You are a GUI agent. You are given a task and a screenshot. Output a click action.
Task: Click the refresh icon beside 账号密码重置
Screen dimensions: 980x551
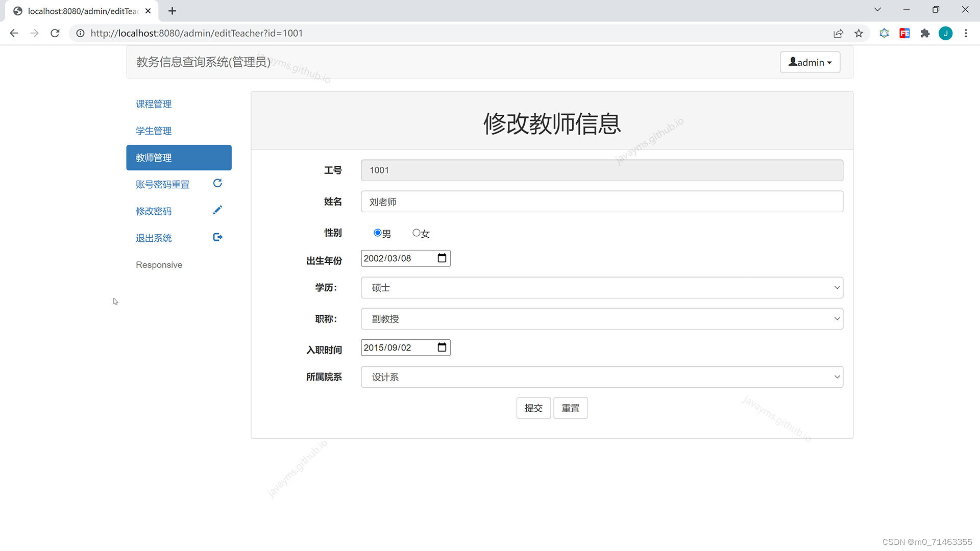pyautogui.click(x=217, y=183)
